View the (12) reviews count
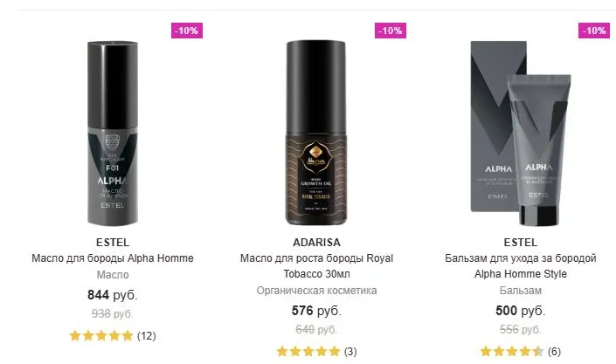The height and width of the screenshot is (364, 616). [x=147, y=336]
